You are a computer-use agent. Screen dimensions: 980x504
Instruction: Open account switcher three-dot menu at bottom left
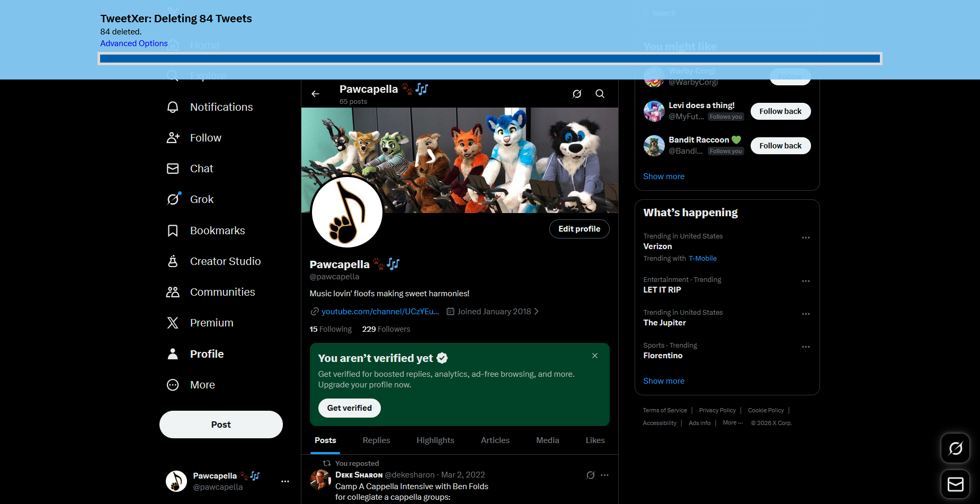(x=285, y=481)
